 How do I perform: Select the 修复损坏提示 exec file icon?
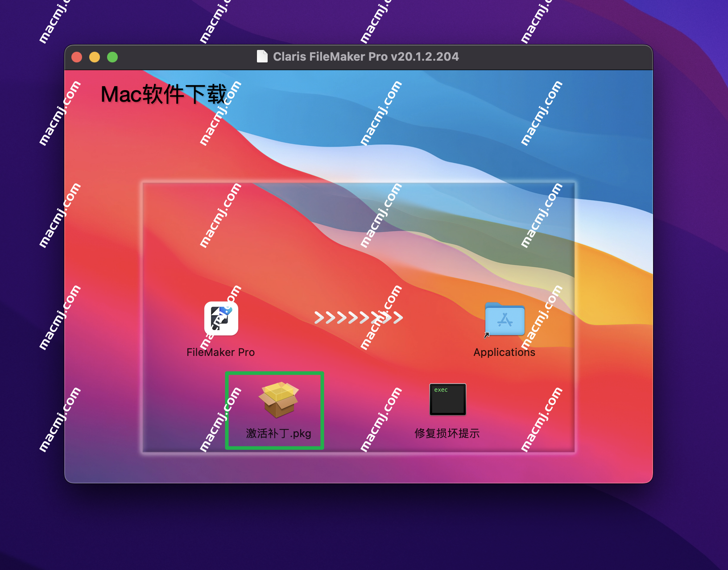(447, 399)
